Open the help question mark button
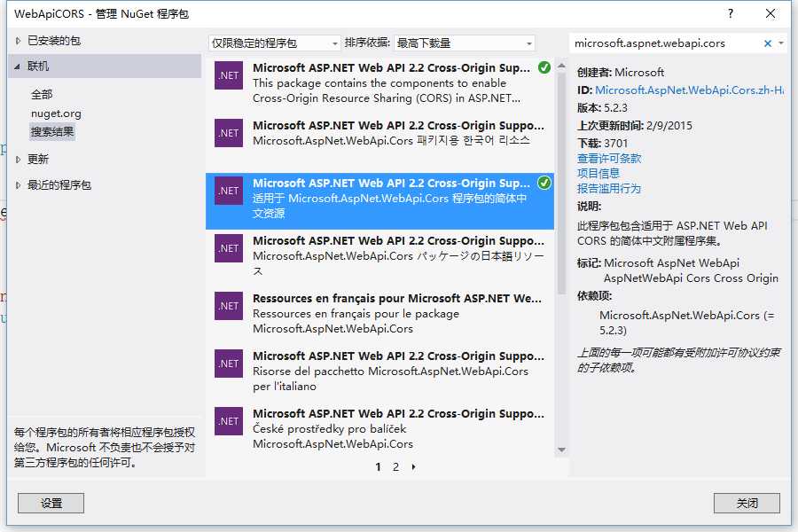 tap(731, 14)
